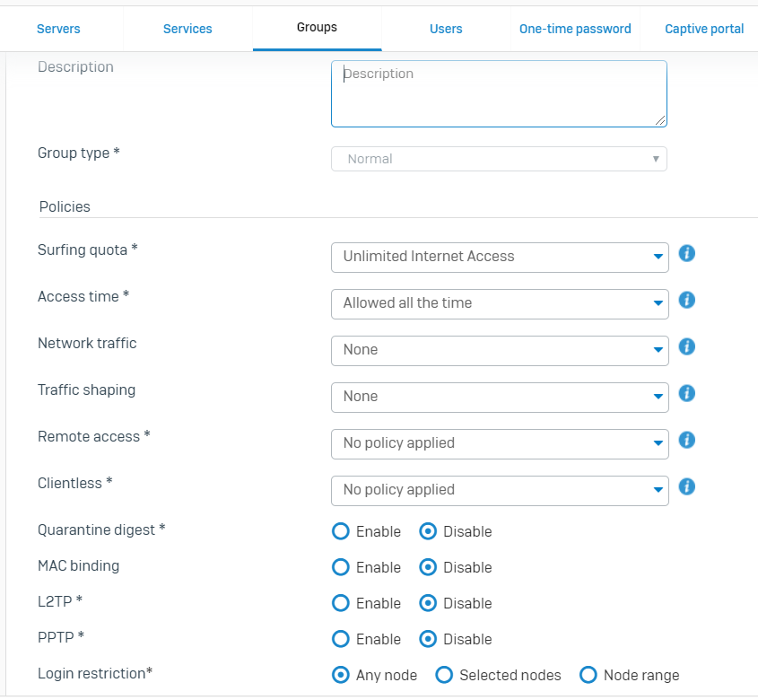
Task: Click inside the Description text area
Action: [499, 94]
